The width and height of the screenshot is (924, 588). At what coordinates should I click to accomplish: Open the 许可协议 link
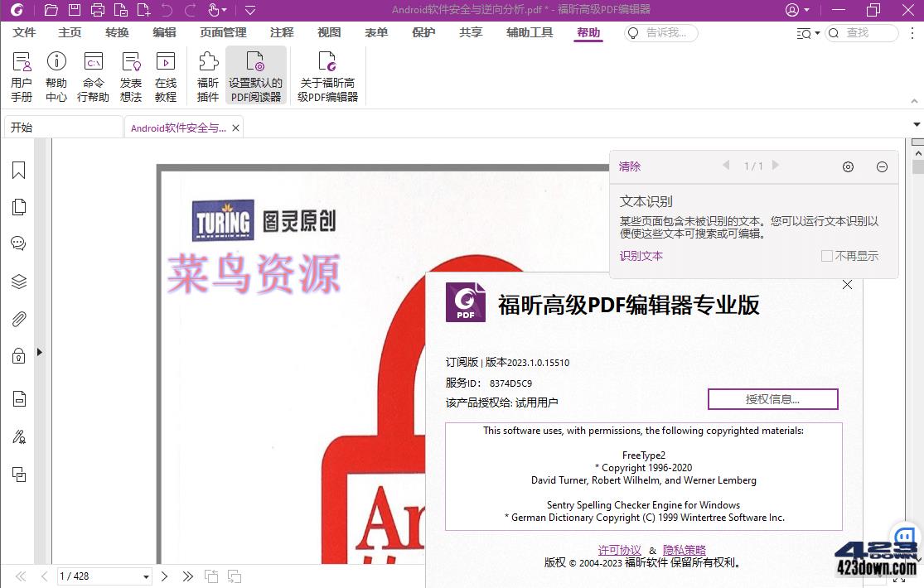[x=619, y=549]
